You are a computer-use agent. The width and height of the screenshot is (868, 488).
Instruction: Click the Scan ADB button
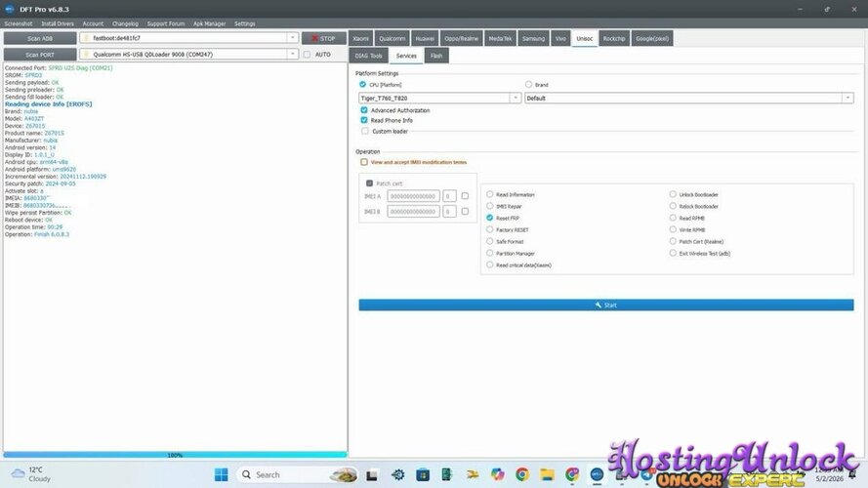coord(40,38)
